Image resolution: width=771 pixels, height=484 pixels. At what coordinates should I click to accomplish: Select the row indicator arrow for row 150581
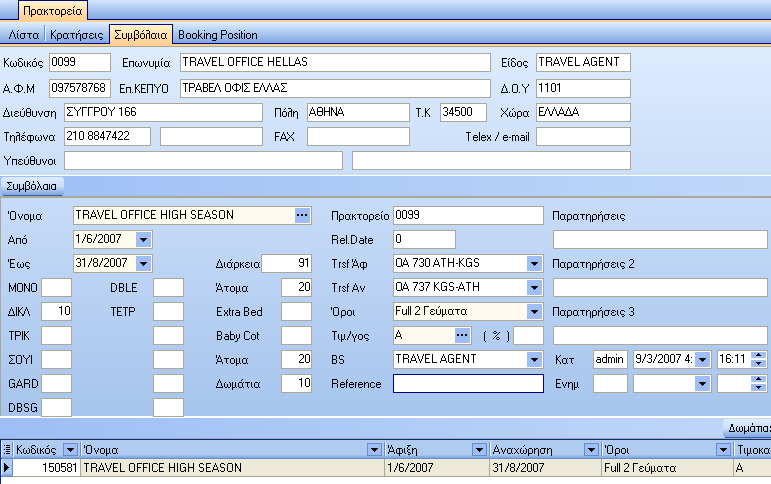7,468
